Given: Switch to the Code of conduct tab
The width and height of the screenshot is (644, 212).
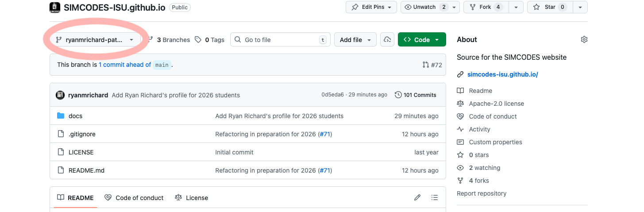Looking at the screenshot, I should coord(134,198).
